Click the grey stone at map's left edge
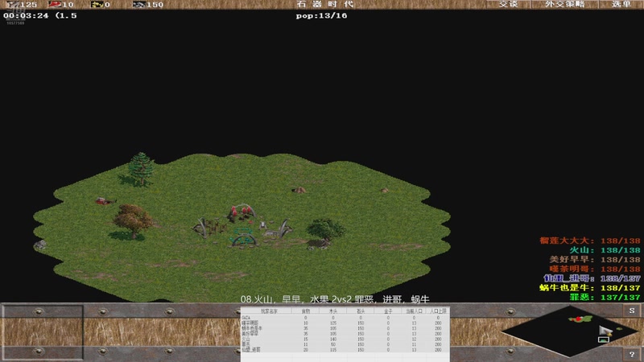 point(39,245)
